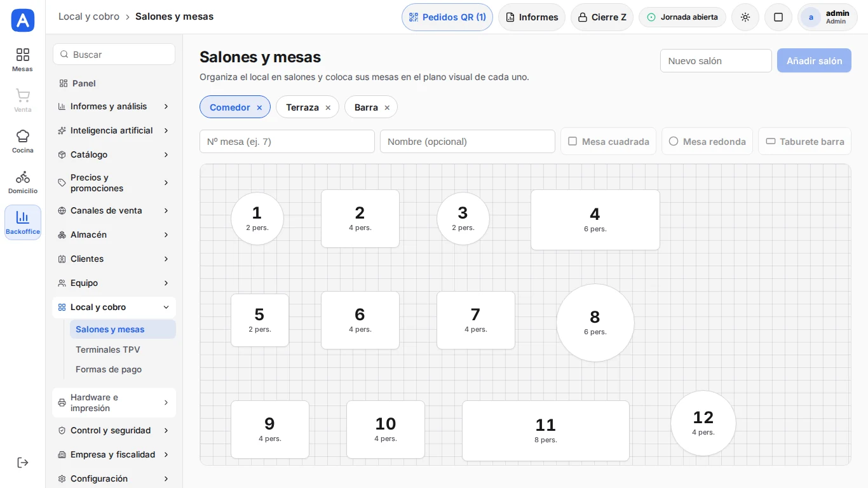Open Formas de pago submenu item
Viewport: 868px width, 488px height.
point(123,369)
